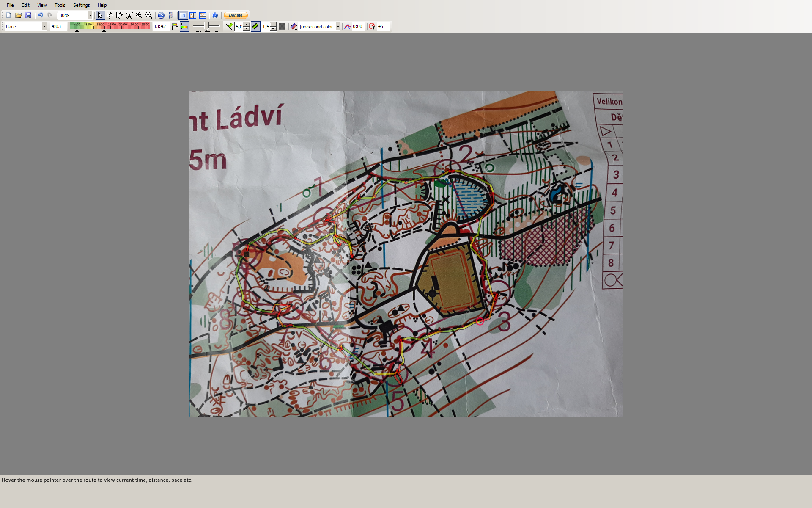Edit the color range end value 13:42

(x=161, y=26)
